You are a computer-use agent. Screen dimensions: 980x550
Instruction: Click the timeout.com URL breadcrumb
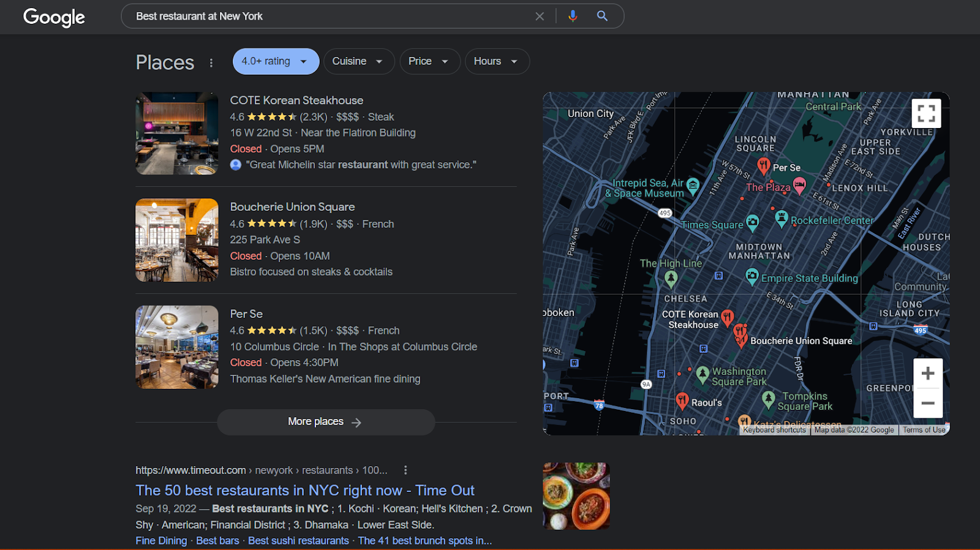click(x=262, y=470)
